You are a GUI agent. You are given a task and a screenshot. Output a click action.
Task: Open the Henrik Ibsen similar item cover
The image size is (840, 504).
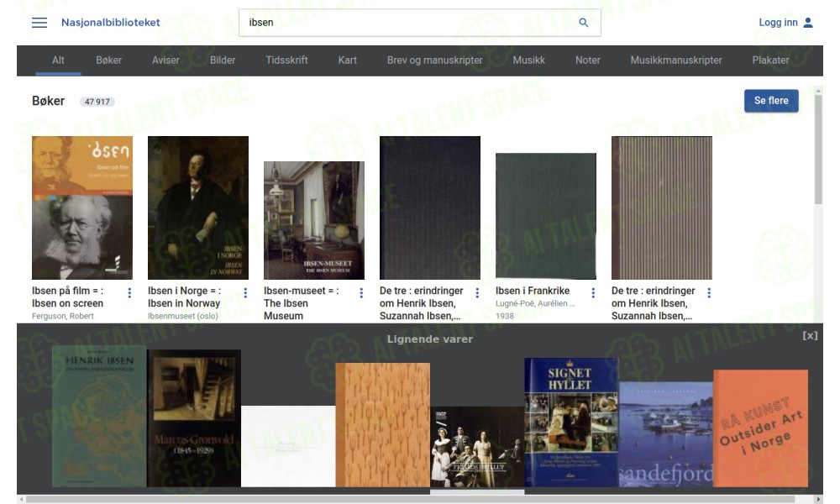point(99,417)
